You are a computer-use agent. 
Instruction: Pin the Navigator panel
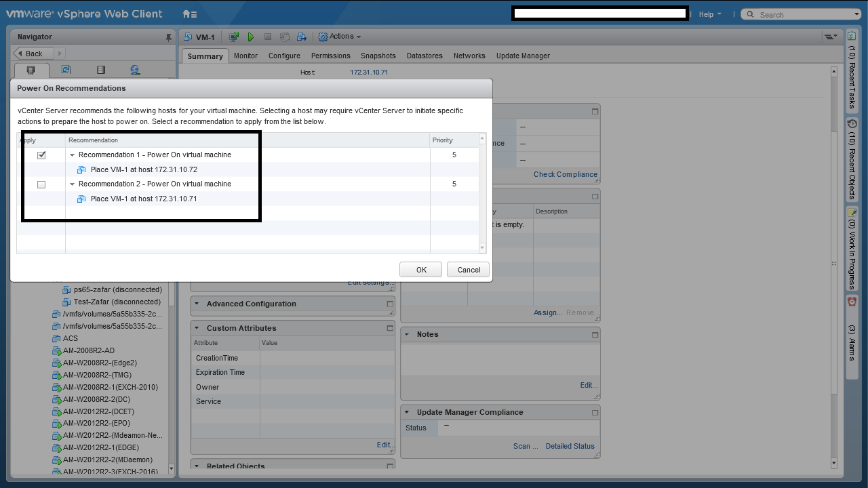(x=169, y=37)
